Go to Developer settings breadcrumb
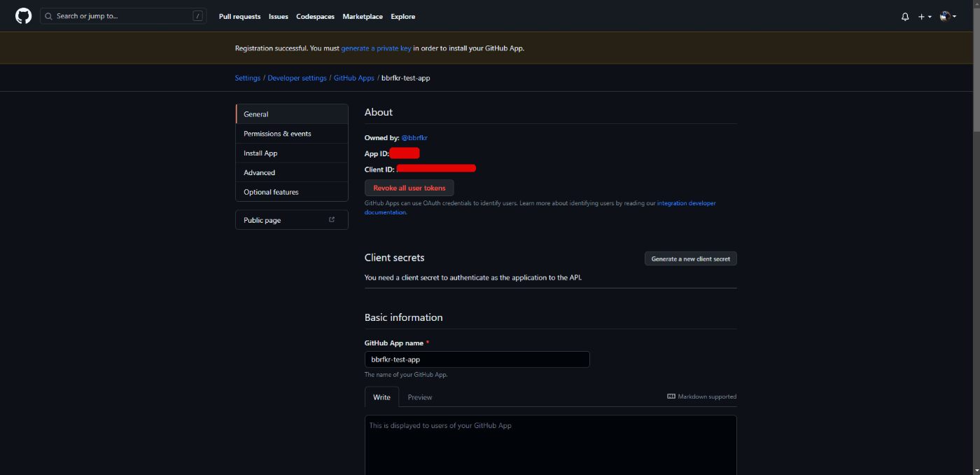Image resolution: width=980 pixels, height=475 pixels. [297, 78]
